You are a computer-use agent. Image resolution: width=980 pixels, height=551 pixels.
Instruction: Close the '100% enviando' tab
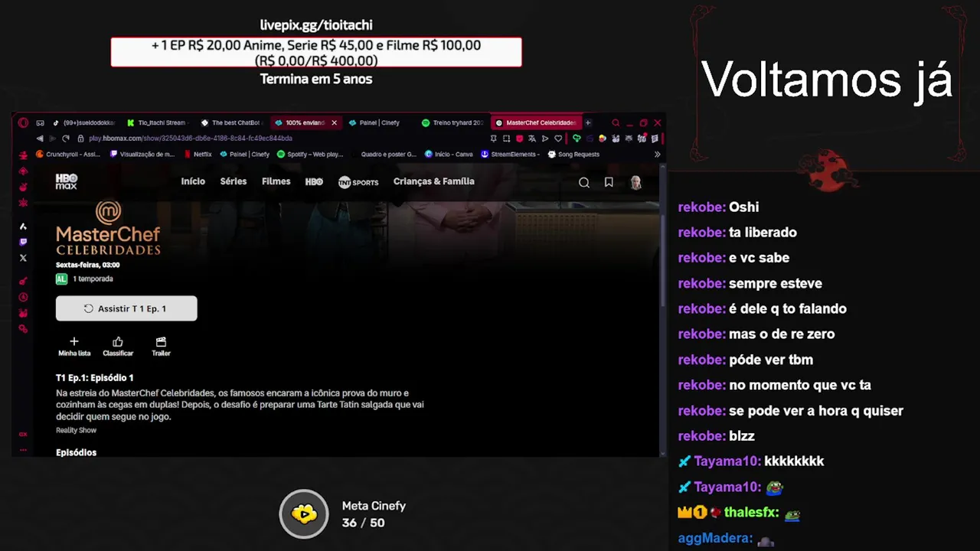click(334, 122)
